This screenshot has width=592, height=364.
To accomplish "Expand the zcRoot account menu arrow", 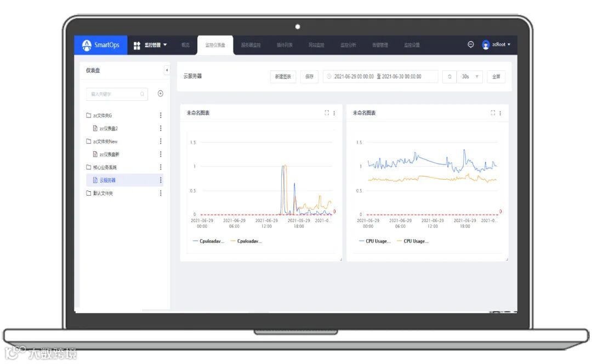I will (509, 44).
